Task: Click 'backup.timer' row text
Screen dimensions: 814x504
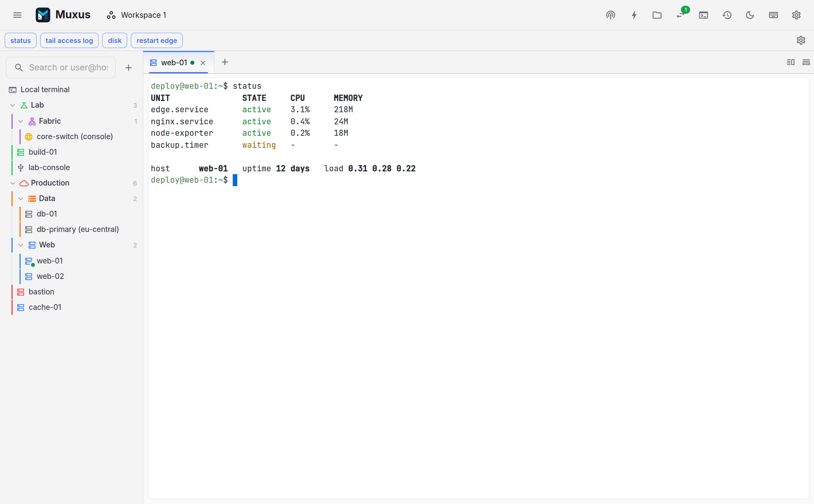Action: [179, 145]
